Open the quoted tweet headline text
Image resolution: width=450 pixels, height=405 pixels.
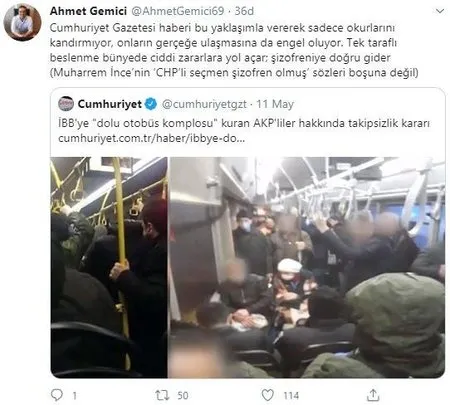tap(244, 123)
